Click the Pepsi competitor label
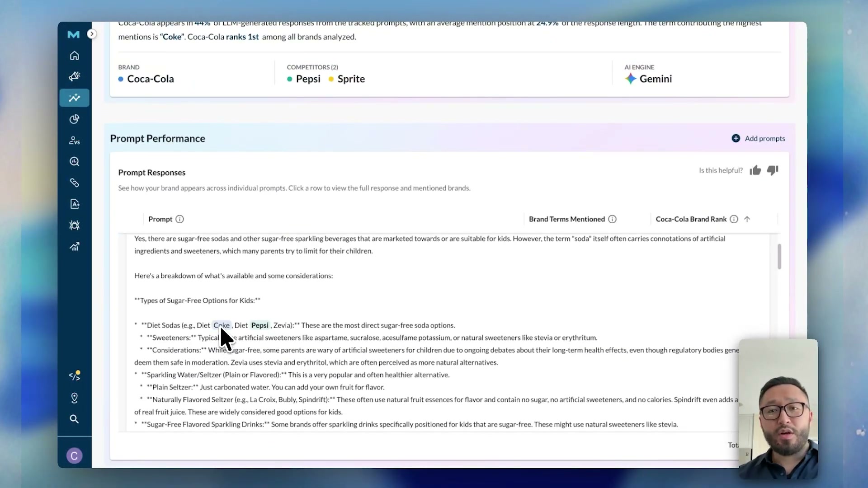Image resolution: width=868 pixels, height=488 pixels. (308, 79)
